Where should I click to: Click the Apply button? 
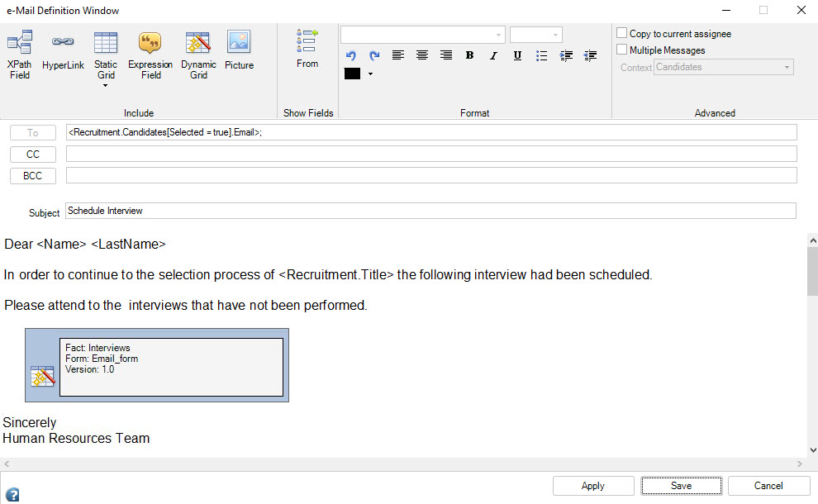tap(593, 486)
